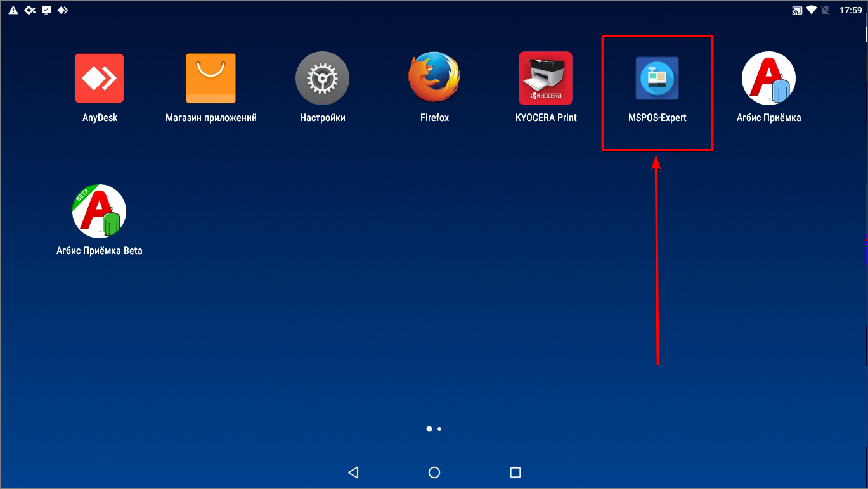Tap the "Магазин приложений" label
This screenshot has height=489, width=868.
[x=211, y=118]
